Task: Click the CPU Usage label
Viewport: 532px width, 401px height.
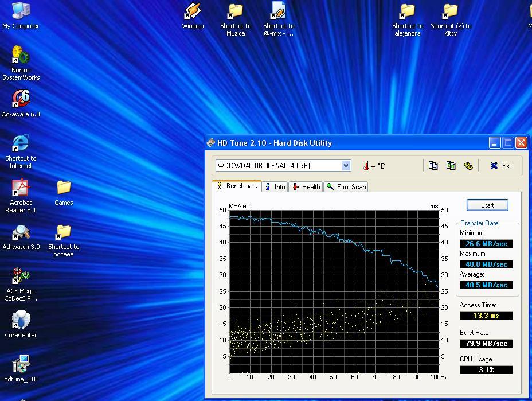Action: click(476, 359)
